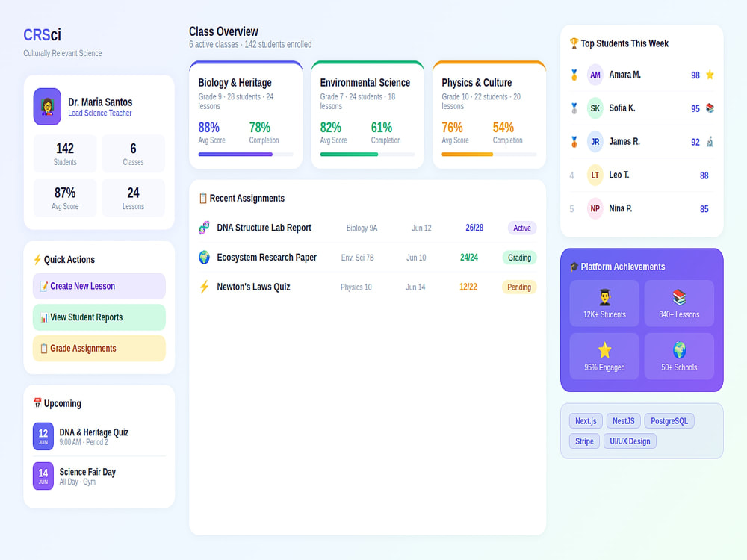Viewport: 747px width, 560px height.
Task: Click Nina P. score of 85
Action: [x=704, y=209]
